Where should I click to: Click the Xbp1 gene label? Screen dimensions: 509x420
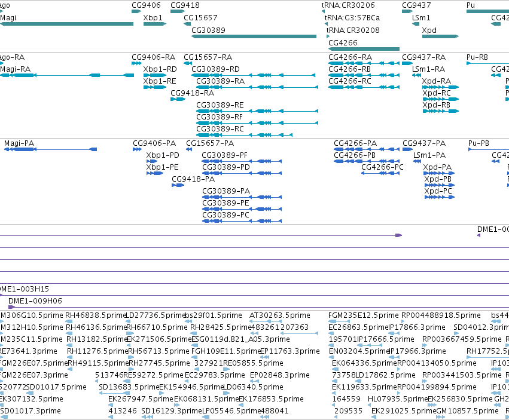[x=153, y=17]
